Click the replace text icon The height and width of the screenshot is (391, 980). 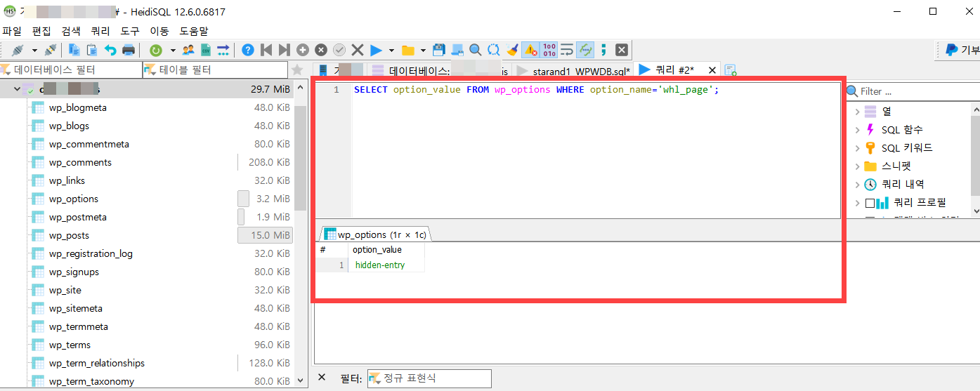pyautogui.click(x=494, y=50)
